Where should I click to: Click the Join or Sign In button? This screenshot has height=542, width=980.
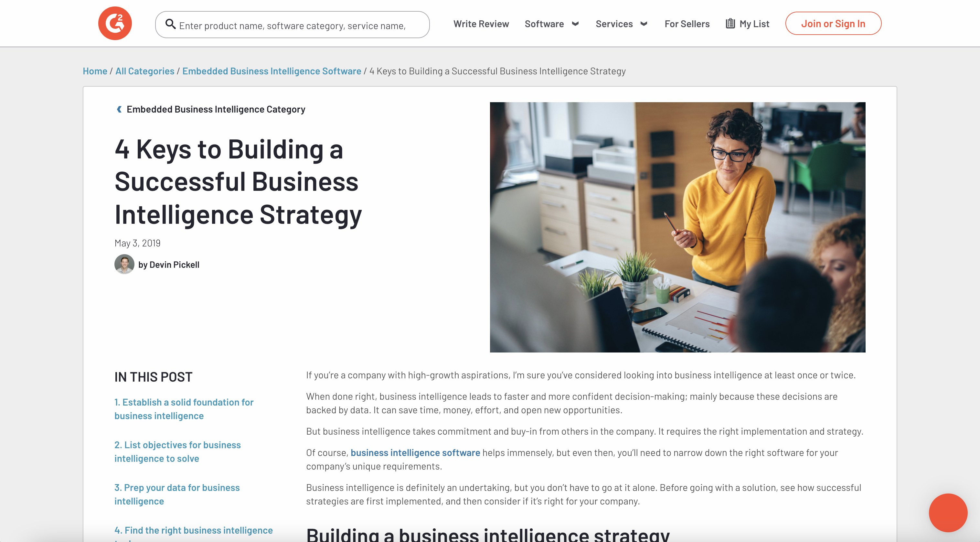(x=833, y=24)
